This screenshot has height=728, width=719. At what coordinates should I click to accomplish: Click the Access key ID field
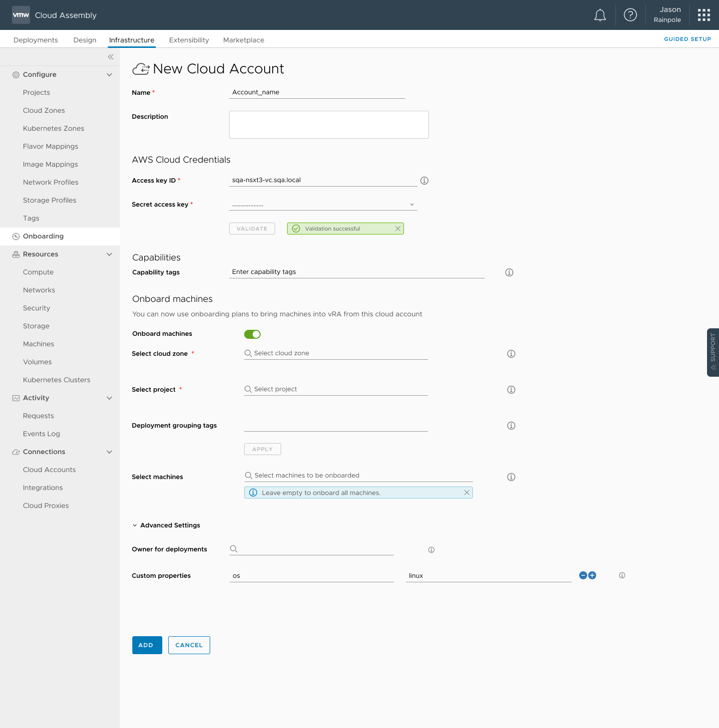tap(323, 180)
